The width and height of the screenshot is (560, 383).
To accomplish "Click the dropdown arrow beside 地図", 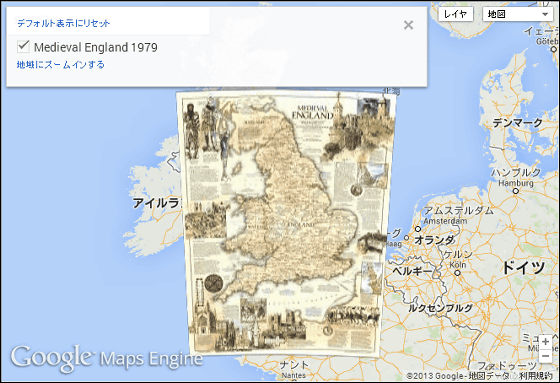I will click(x=545, y=15).
